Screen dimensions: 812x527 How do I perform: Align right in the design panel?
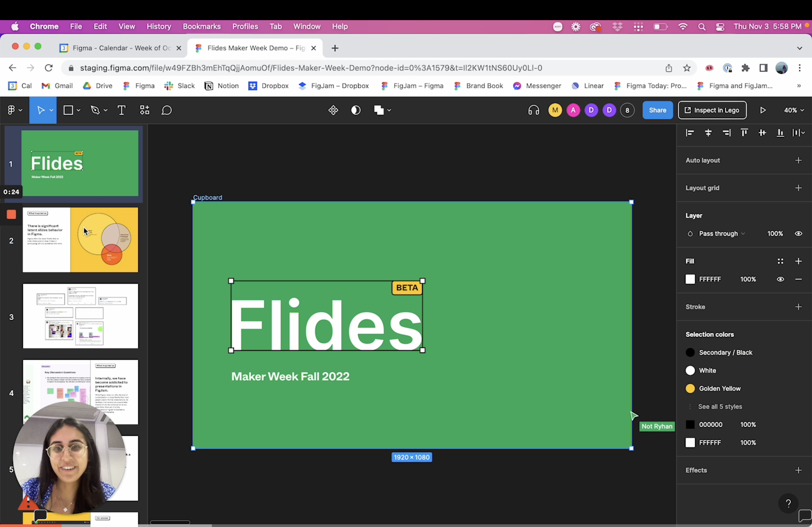click(x=727, y=133)
